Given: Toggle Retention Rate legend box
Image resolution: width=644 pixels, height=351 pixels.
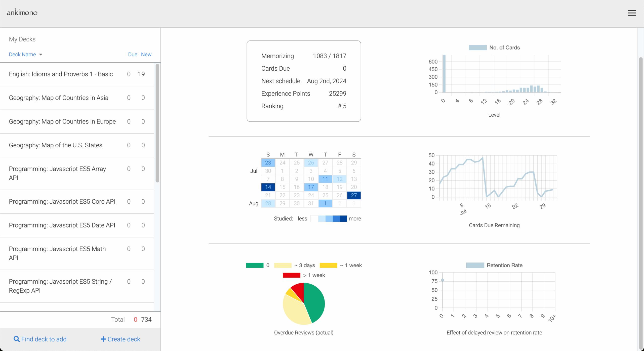Looking at the screenshot, I should 475,265.
